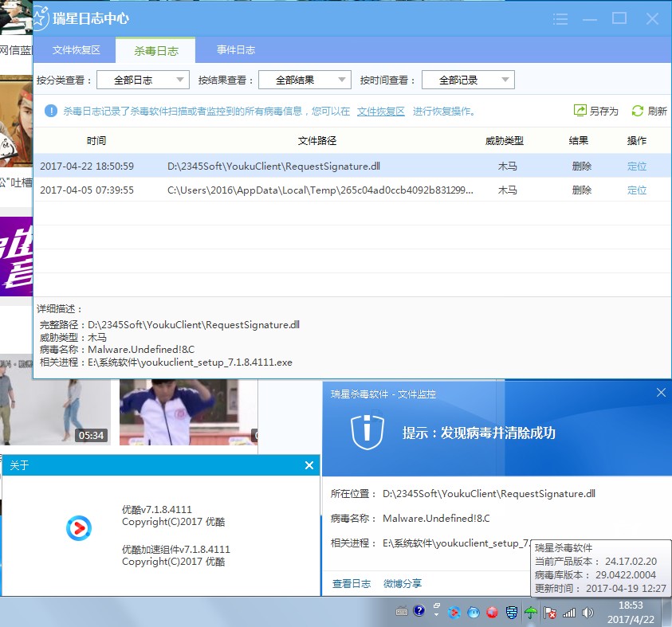
Task: Click the 微博分享 share link
Action: [x=403, y=583]
